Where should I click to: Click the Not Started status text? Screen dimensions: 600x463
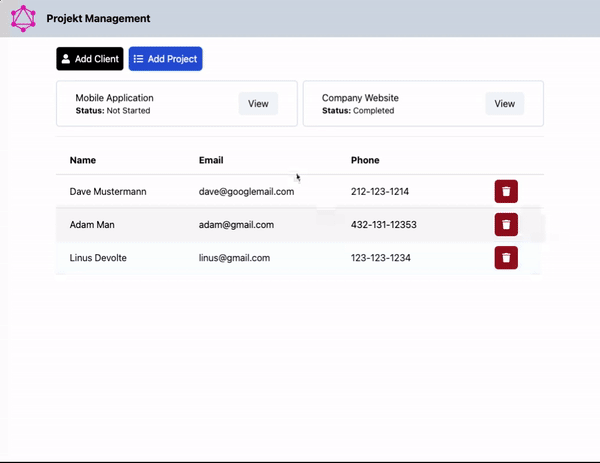(128, 111)
